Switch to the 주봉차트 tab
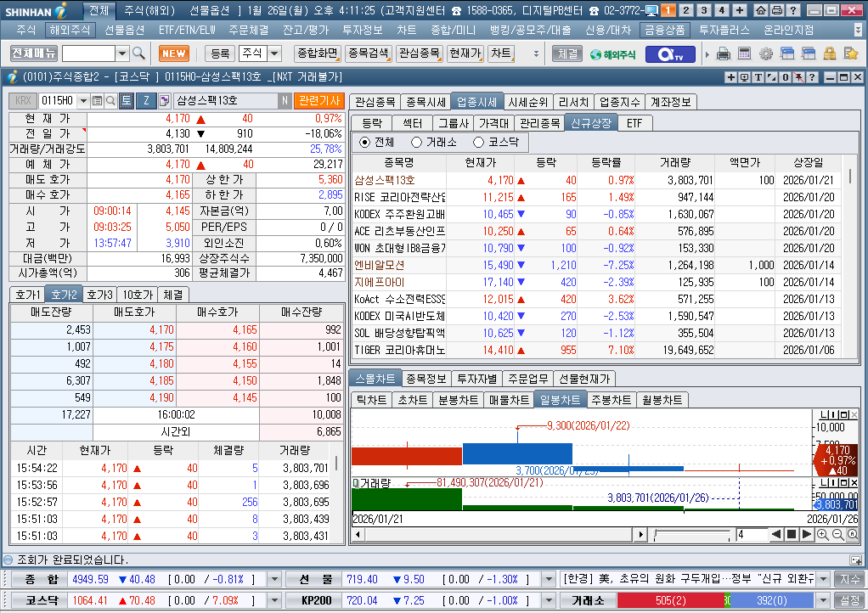The width and height of the screenshot is (868, 613). click(x=612, y=399)
